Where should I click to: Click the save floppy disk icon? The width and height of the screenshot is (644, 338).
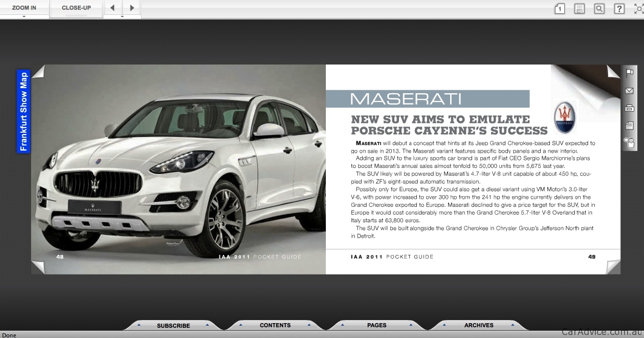[x=580, y=9]
